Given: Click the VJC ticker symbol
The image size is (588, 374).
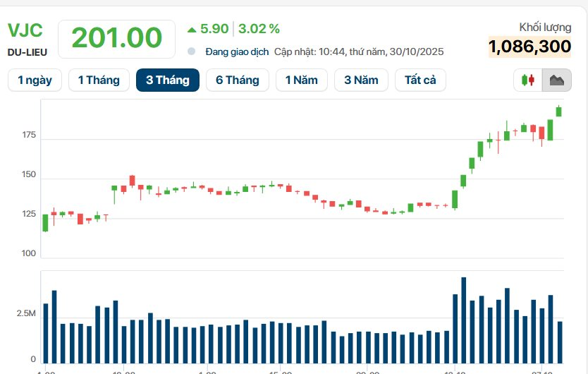Looking at the screenshot, I should [x=25, y=30].
